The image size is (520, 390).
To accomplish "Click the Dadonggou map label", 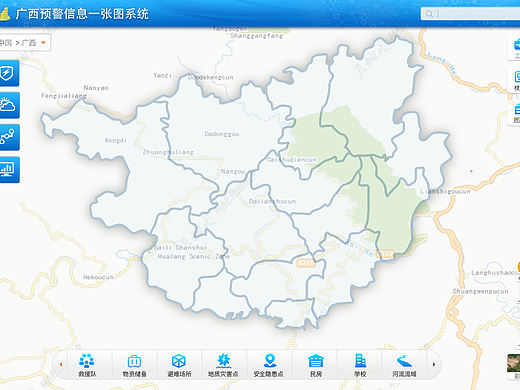I will (x=222, y=134).
